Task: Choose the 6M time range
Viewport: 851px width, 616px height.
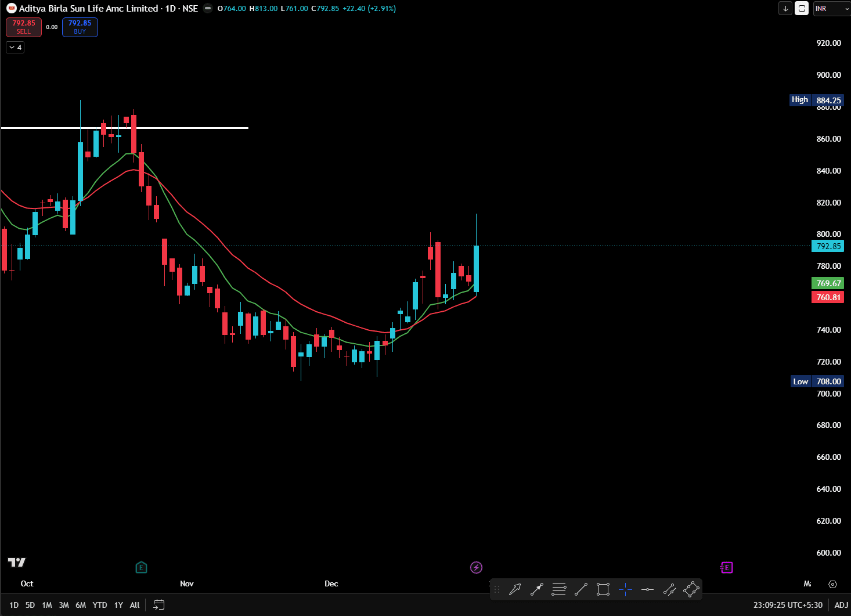Action: 81,605
